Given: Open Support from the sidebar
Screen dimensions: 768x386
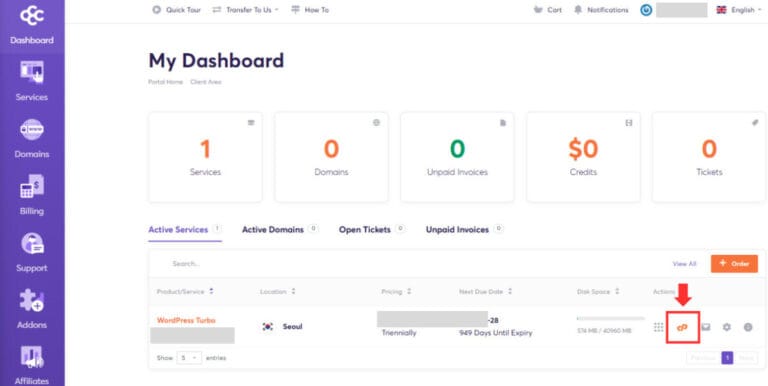Looking at the screenshot, I should (x=32, y=252).
